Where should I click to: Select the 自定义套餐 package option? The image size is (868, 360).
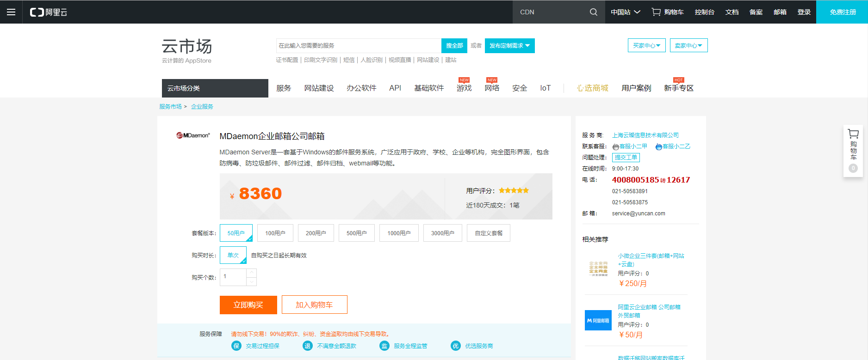point(489,233)
